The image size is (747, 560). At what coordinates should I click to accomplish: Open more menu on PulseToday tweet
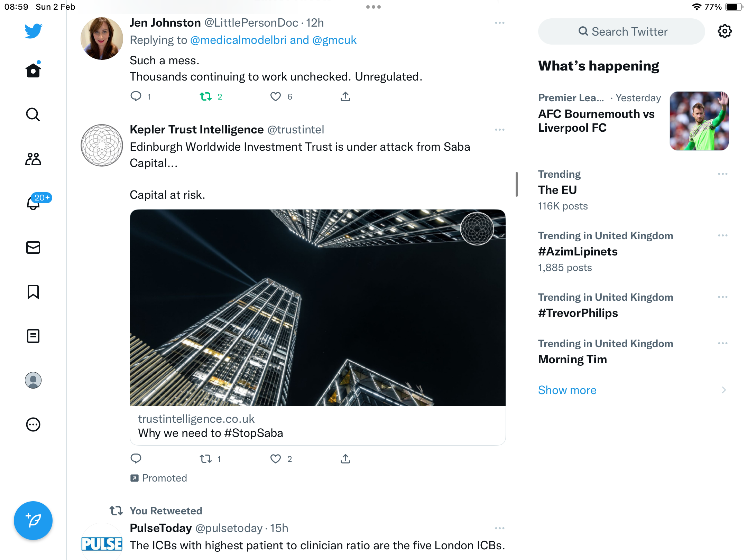coord(500,528)
